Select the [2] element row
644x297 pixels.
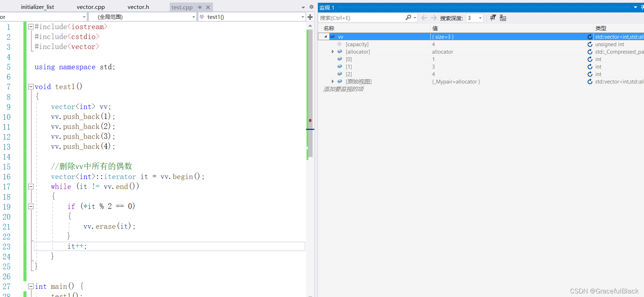[481, 74]
